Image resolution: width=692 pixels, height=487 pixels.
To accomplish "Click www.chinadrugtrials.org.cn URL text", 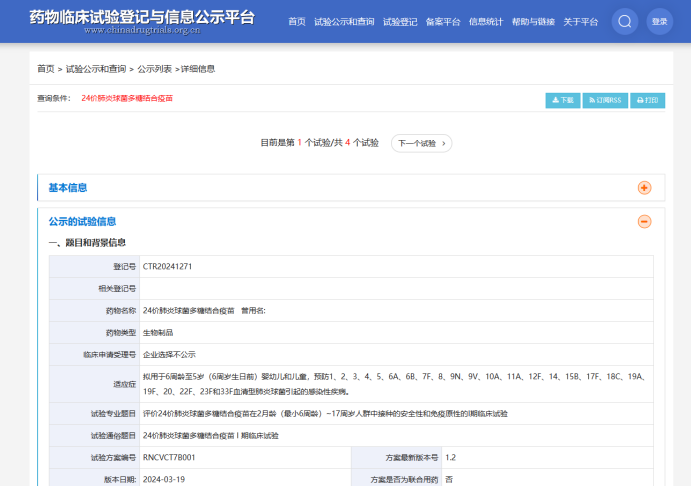I will tap(142, 30).
